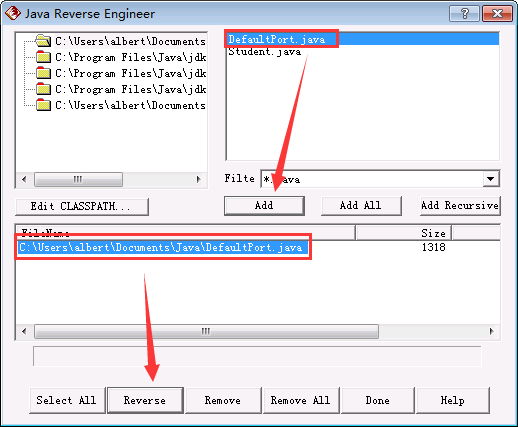Click the Java Reverse Engineer title bar icon
The width and height of the screenshot is (518, 427).
point(13,14)
